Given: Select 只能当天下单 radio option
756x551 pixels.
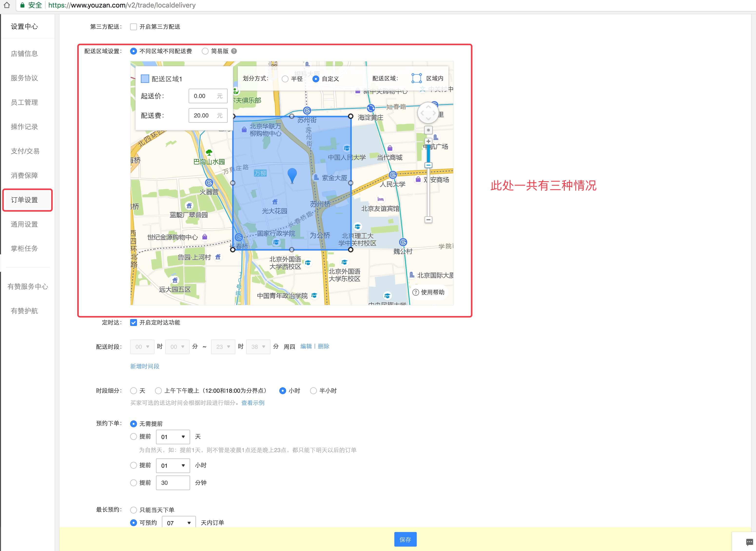Looking at the screenshot, I should pyautogui.click(x=134, y=510).
